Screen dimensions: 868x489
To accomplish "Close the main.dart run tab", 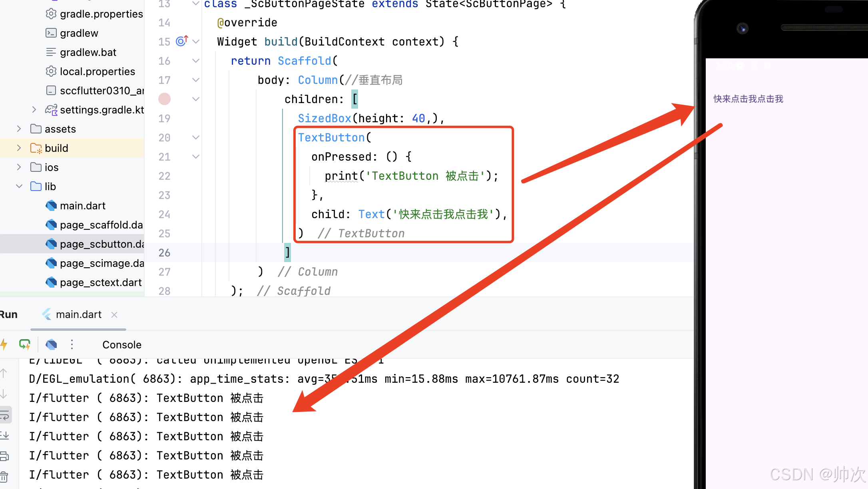I will tap(114, 315).
